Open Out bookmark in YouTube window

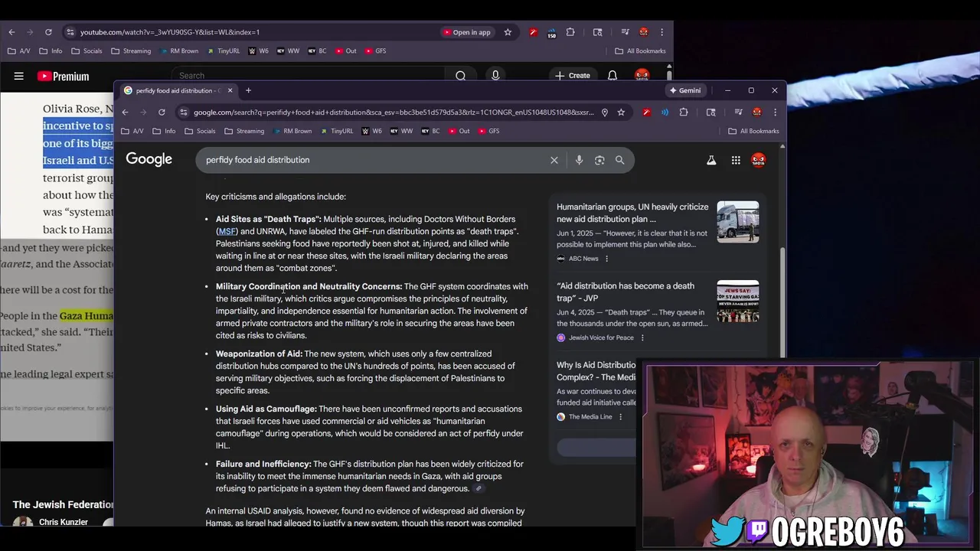point(345,51)
